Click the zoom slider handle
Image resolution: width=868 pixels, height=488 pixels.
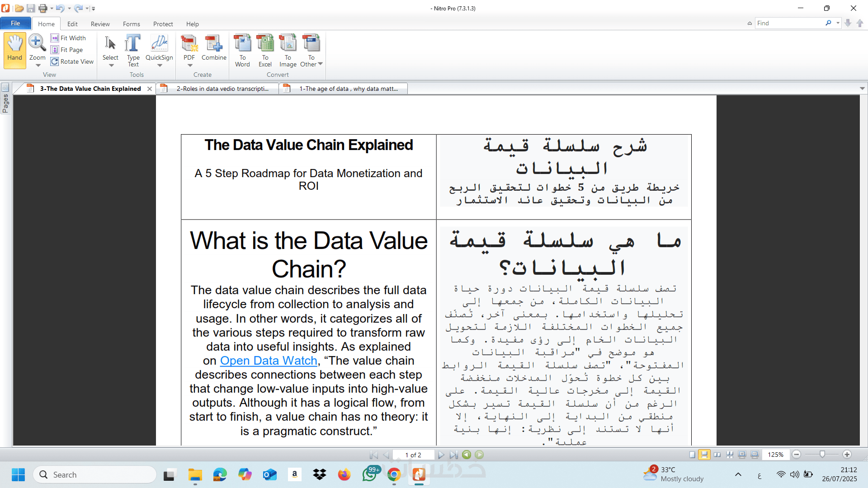click(822, 455)
